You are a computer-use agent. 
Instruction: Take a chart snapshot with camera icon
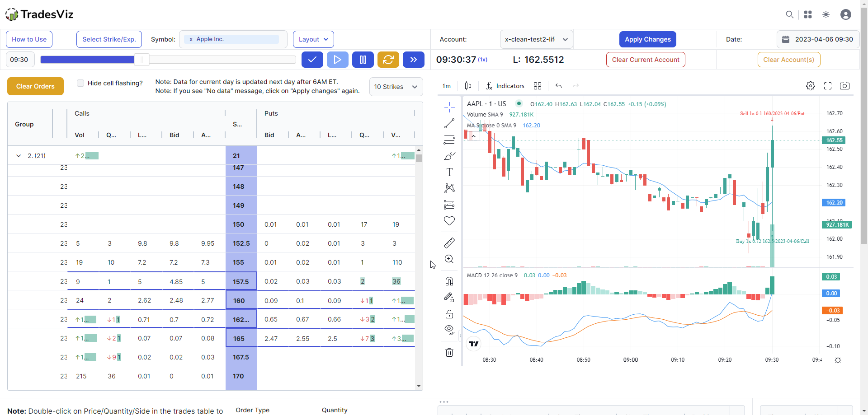(844, 86)
